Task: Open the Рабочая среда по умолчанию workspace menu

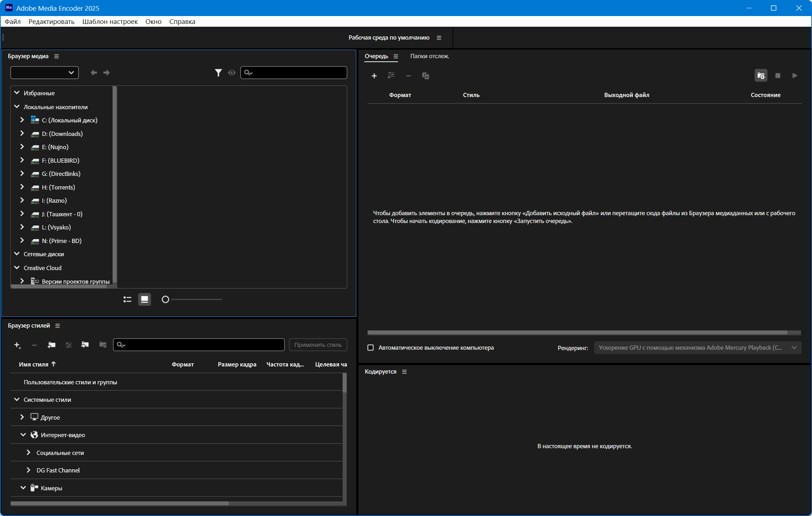Action: click(x=439, y=38)
